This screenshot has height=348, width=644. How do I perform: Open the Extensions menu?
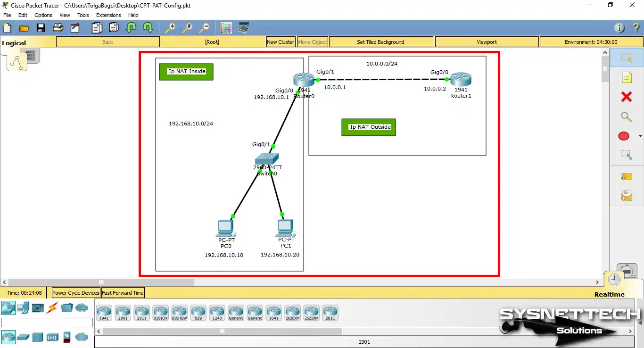tap(108, 15)
